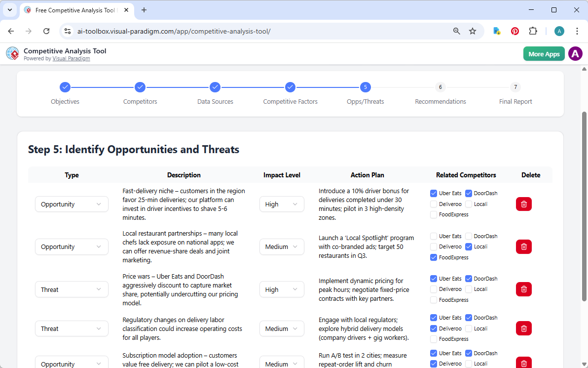Uncheck Uber Eats in the Price wars row
Image resolution: width=588 pixels, height=368 pixels.
pos(433,279)
